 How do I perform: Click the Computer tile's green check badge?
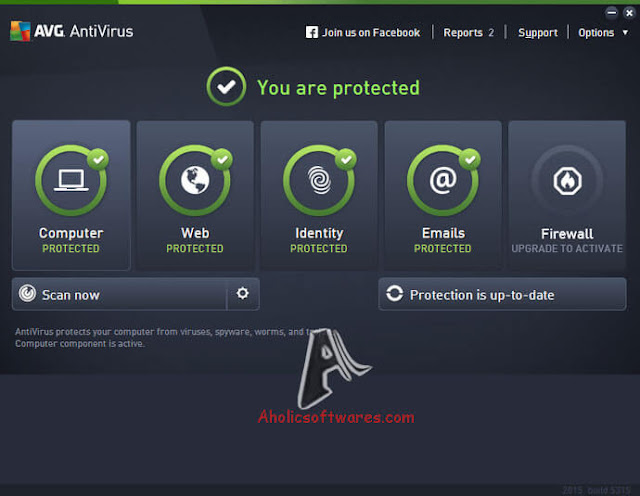coord(98,159)
